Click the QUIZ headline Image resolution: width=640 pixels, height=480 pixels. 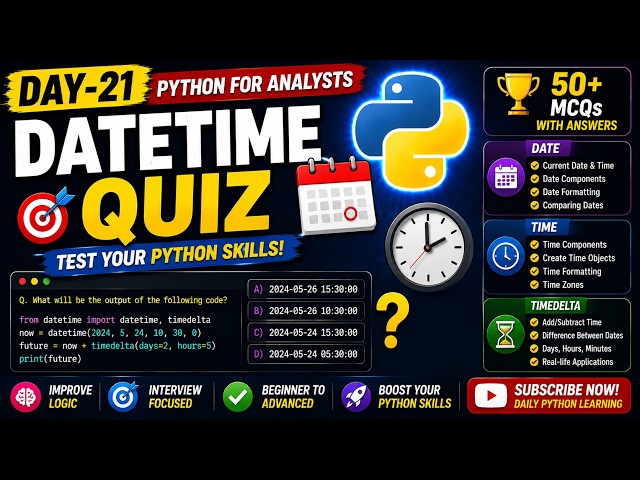pyautogui.click(x=176, y=206)
